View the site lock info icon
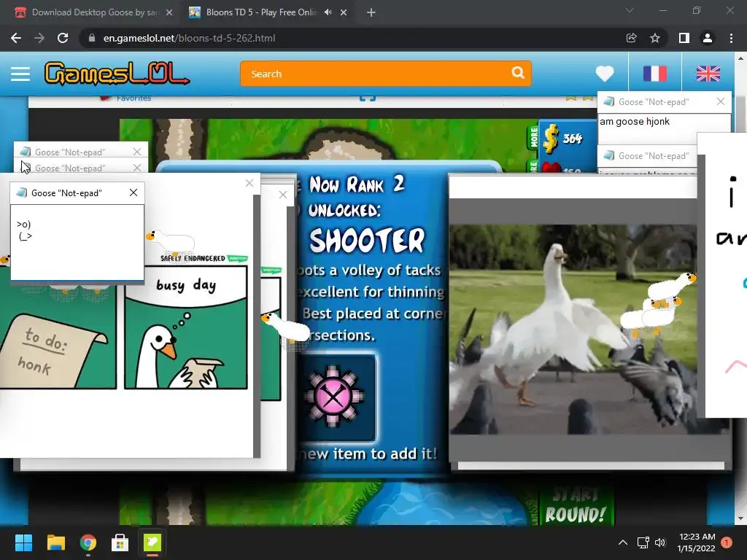Image resolution: width=747 pixels, height=560 pixels. coord(92,38)
